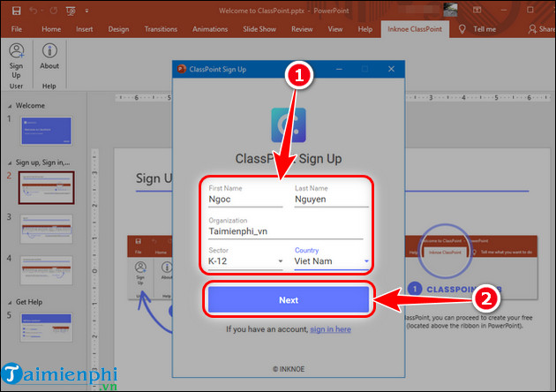
Task: Follow the 'sign in here' link
Action: click(330, 329)
